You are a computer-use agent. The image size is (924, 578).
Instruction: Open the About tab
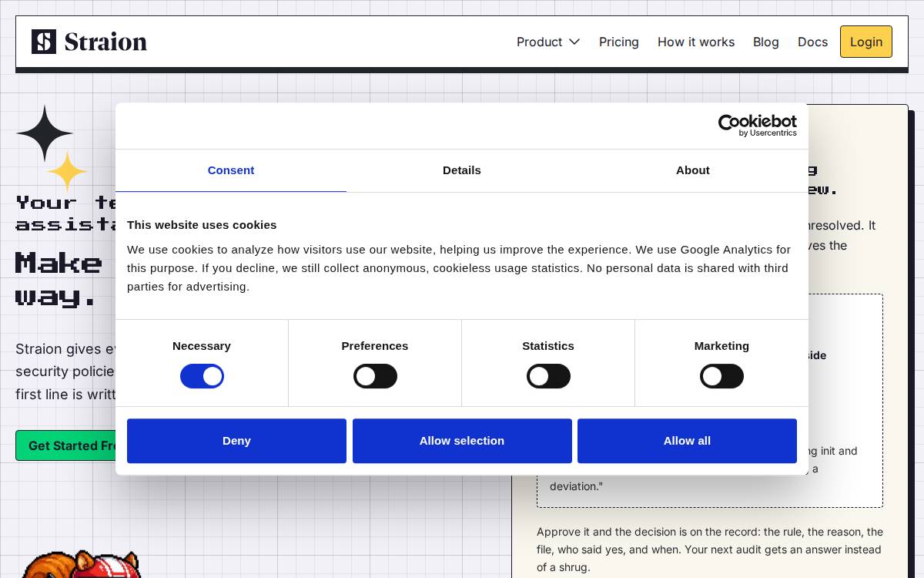point(693,170)
